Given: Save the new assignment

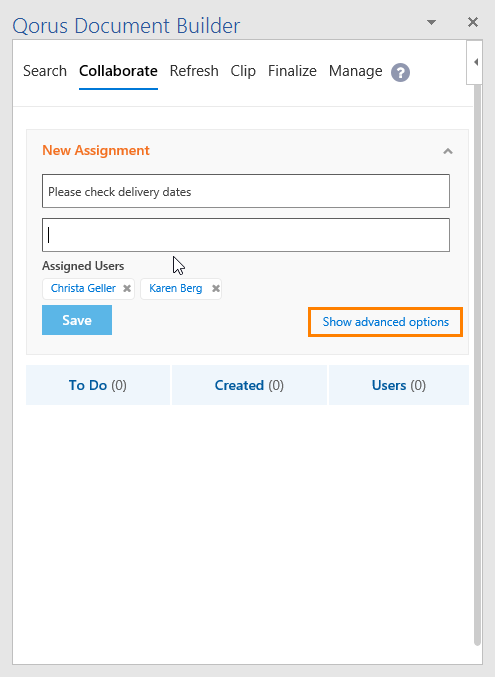Looking at the screenshot, I should pyautogui.click(x=77, y=320).
